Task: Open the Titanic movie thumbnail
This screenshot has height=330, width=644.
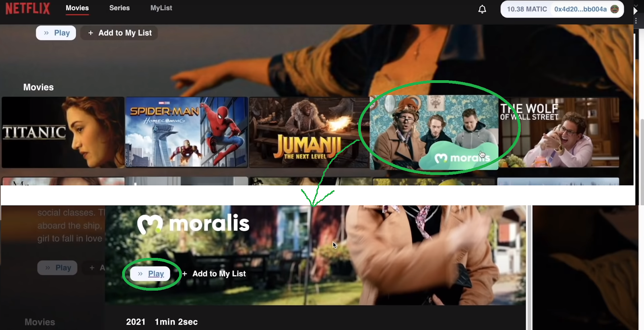Action: click(63, 132)
